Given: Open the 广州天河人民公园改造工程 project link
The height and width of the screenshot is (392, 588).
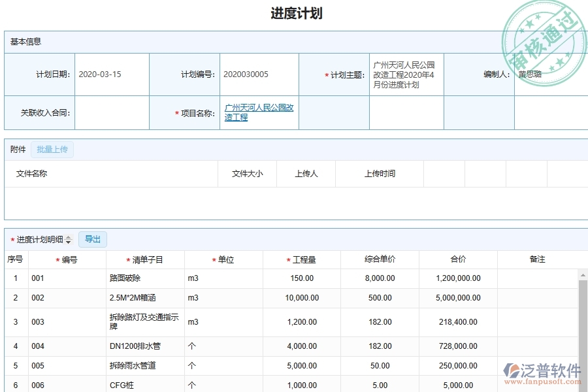Looking at the screenshot, I should pos(257,112).
